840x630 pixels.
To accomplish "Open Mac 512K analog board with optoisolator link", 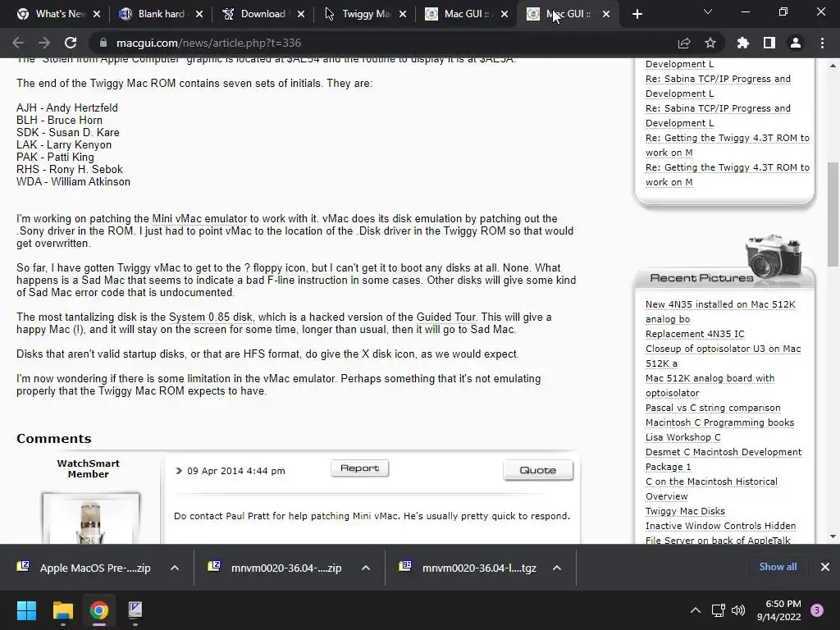I will pyautogui.click(x=710, y=386).
